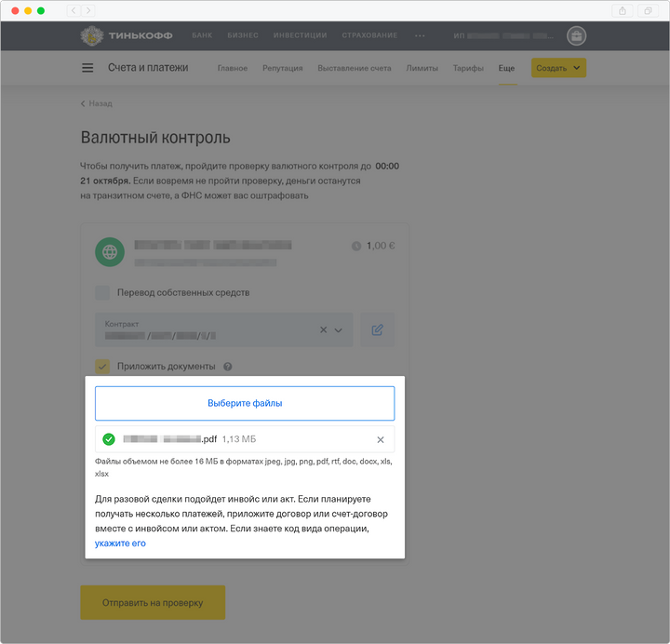Click the browser back arrow button

[74, 10]
